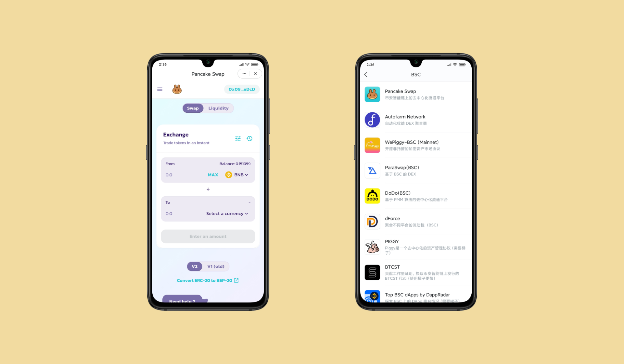Select a currency dropdown in To field
The image size is (624, 364).
(227, 213)
